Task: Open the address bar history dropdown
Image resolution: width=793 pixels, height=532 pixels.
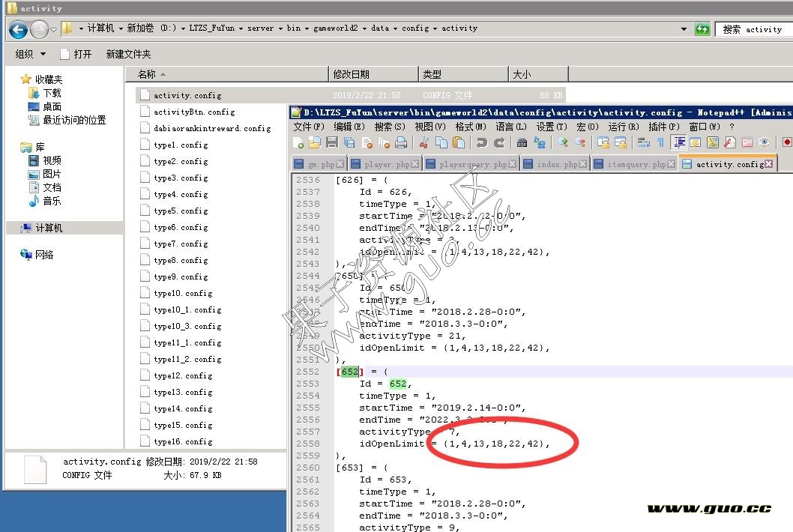Action: [x=684, y=28]
